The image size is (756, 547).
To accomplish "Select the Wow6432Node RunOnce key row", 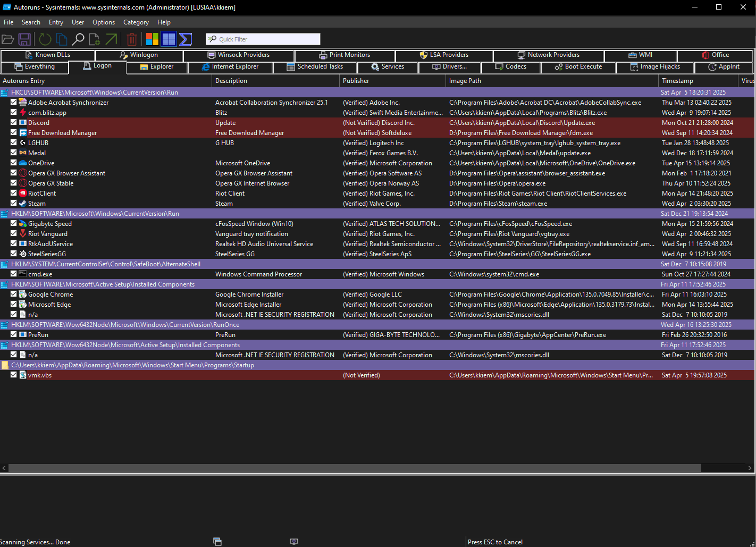I will point(377,325).
